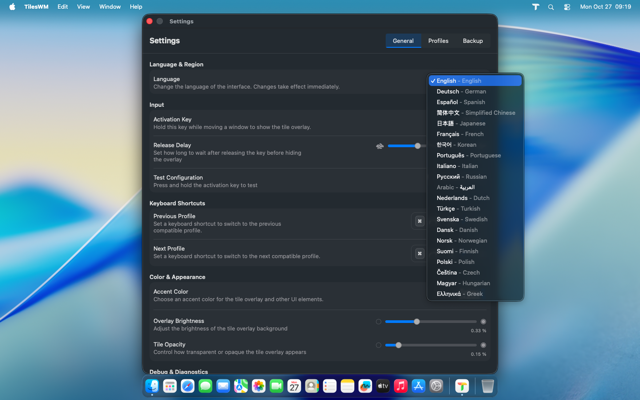The image size is (640, 400).
Task: Launch Freeform from the dock
Action: pos(365,386)
